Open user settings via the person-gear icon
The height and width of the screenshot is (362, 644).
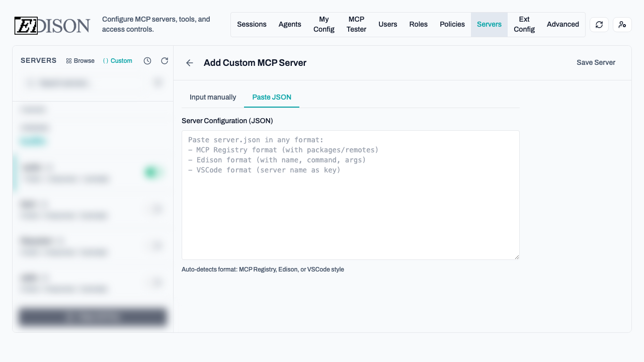point(622,24)
